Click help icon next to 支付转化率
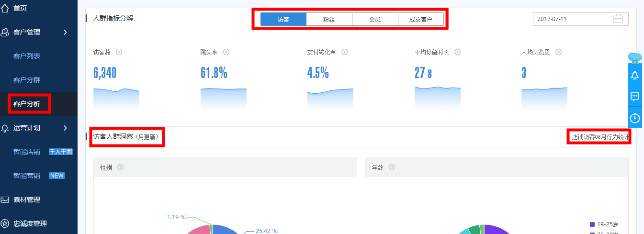The height and width of the screenshot is (234, 644). pyautogui.click(x=344, y=52)
